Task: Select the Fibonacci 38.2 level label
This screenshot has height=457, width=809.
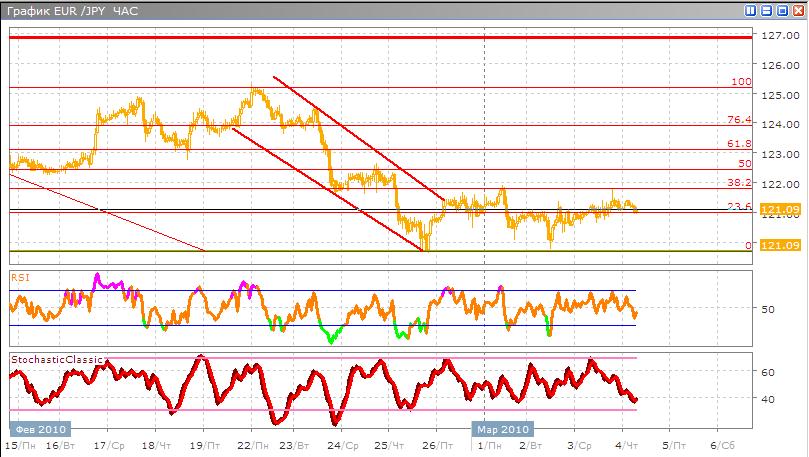Action: click(739, 183)
